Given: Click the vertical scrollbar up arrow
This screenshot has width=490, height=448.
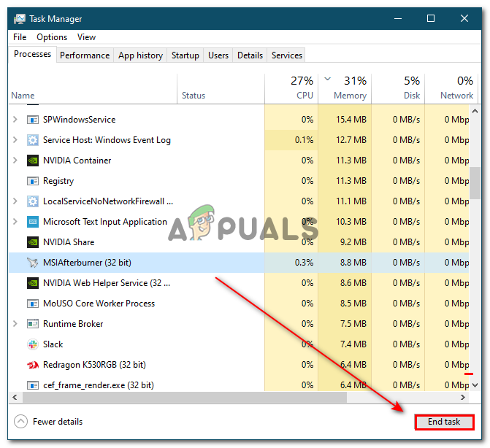Looking at the screenshot, I should tap(475, 111).
